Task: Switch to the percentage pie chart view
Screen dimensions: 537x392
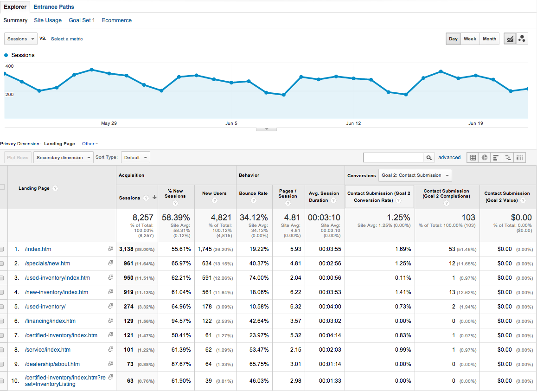Action: (x=484, y=157)
